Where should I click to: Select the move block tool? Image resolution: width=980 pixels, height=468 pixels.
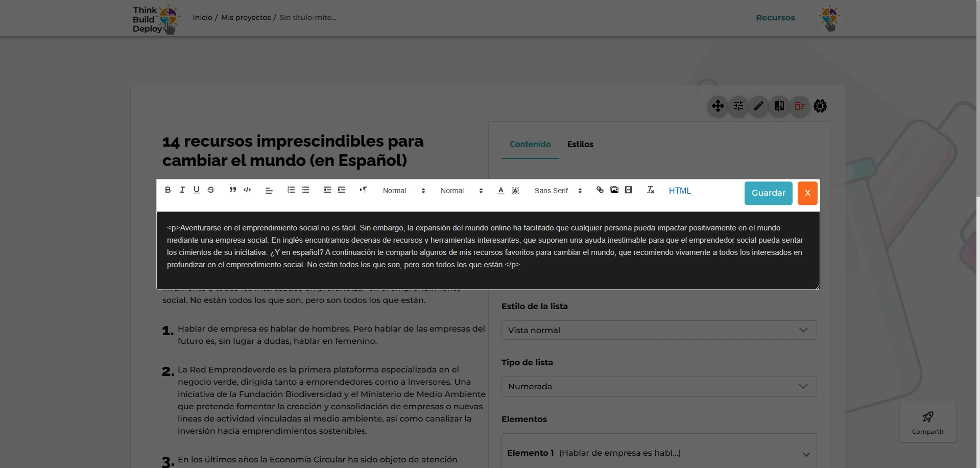[x=718, y=106]
